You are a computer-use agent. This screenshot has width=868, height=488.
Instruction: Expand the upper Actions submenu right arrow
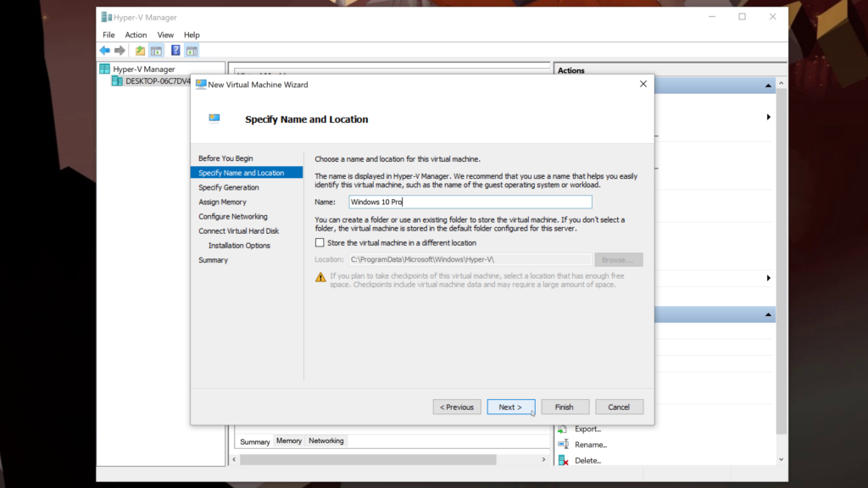(768, 117)
